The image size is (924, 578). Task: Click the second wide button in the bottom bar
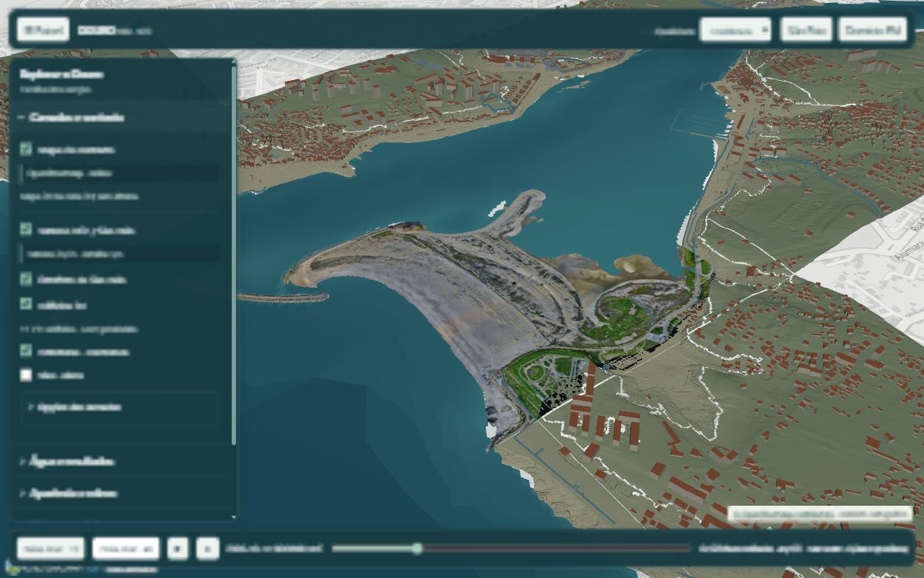126,549
